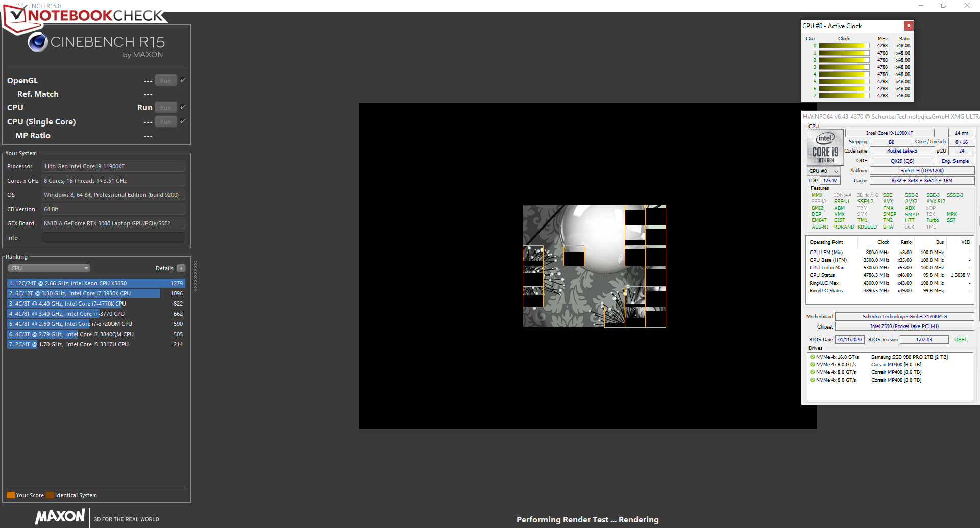Close the CPU #0 Active Clock window
The width and height of the screenshot is (980, 528).
coord(909,26)
